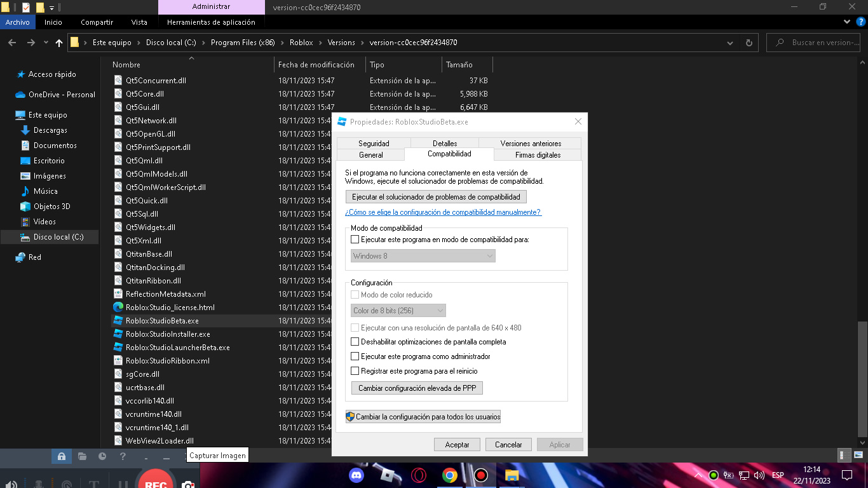
Task: Check Ejecutar este programa como administrador
Action: point(355,356)
